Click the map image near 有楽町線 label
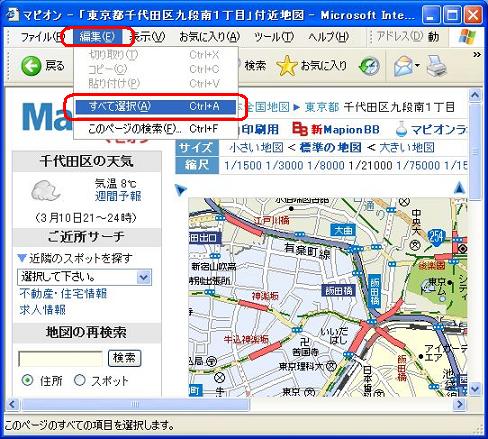The image size is (488, 439). coord(308,251)
